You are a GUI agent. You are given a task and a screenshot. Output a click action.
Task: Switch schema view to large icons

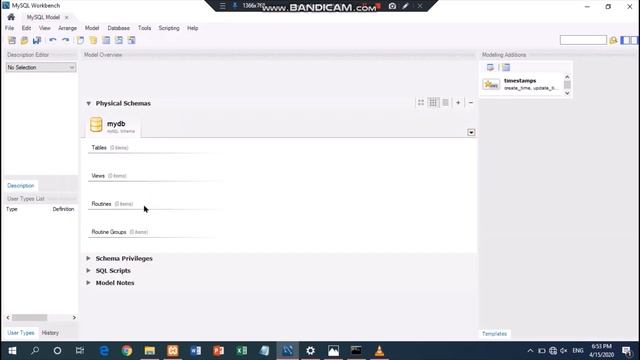point(421,103)
